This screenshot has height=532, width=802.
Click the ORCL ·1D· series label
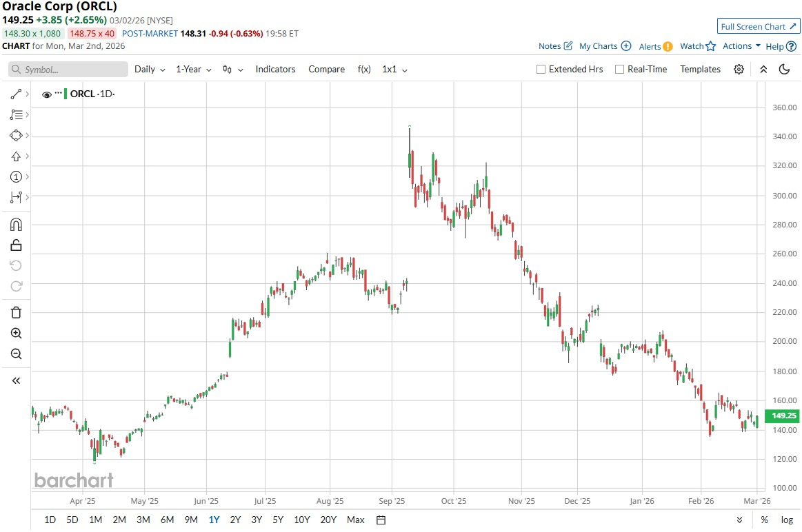[x=92, y=94]
